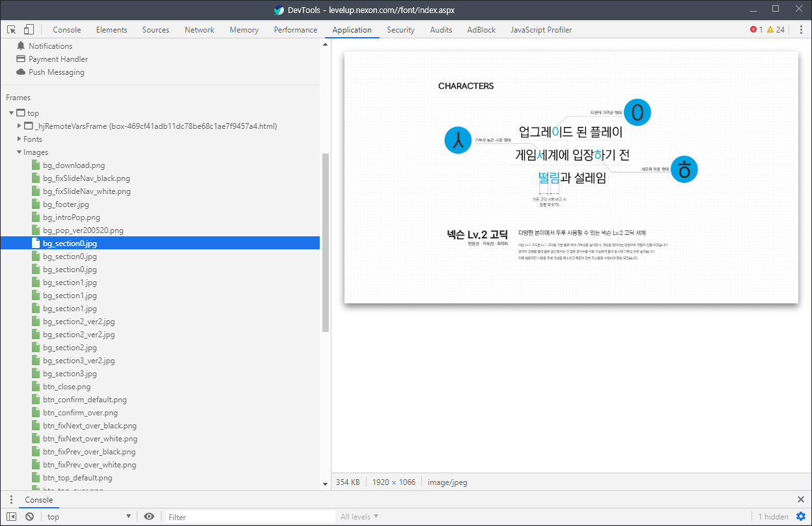The width and height of the screenshot is (812, 526).
Task: Open the Security tab
Action: [x=400, y=30]
